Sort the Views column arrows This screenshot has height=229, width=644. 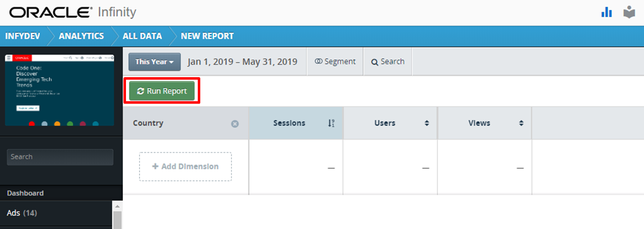click(x=521, y=123)
